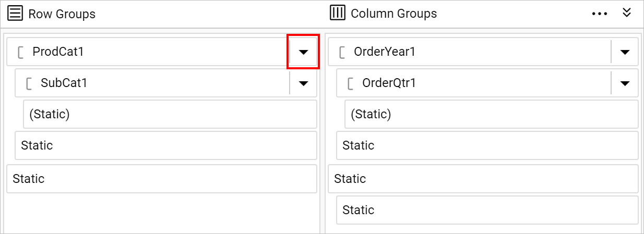
Task: Select the (Static) member under SubCat1
Action: (170, 114)
